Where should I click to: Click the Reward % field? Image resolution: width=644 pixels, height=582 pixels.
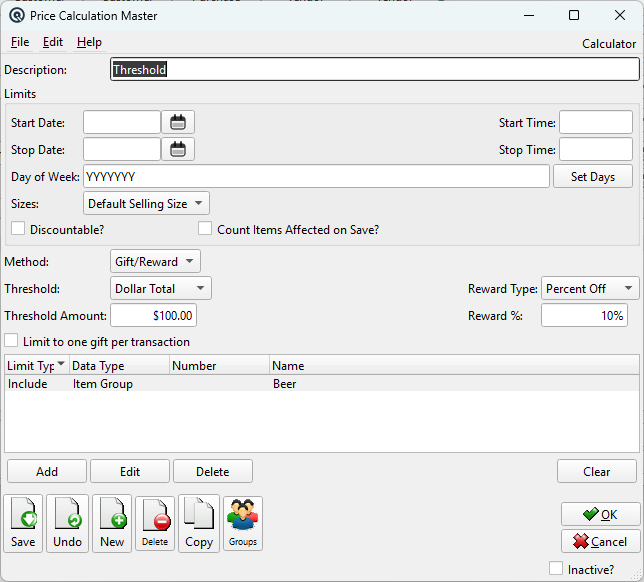tap(584, 315)
